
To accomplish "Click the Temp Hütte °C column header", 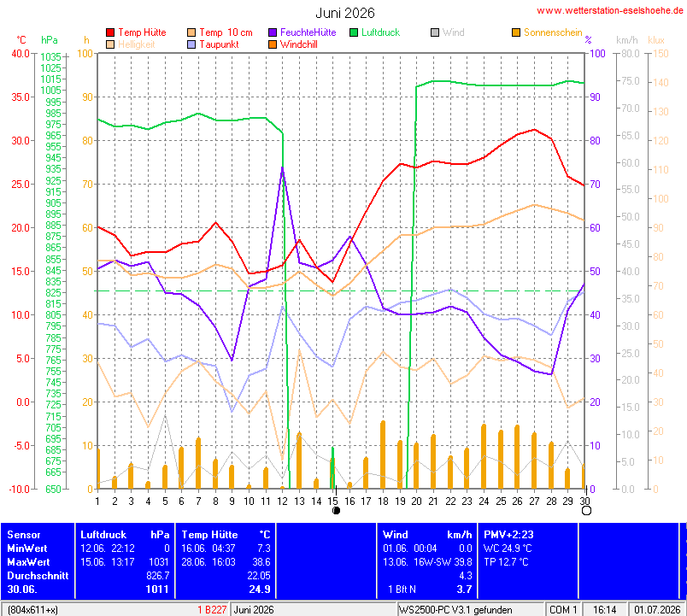I will tap(226, 535).
